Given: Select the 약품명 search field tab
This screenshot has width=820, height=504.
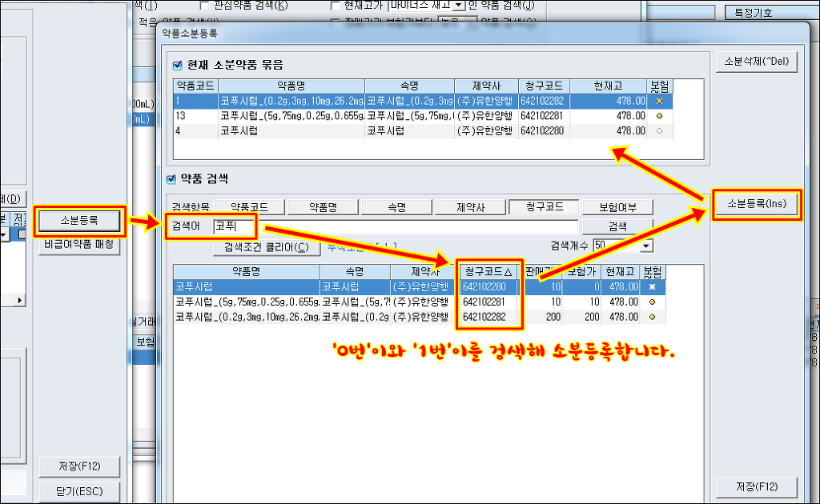Looking at the screenshot, I should coord(322,207).
